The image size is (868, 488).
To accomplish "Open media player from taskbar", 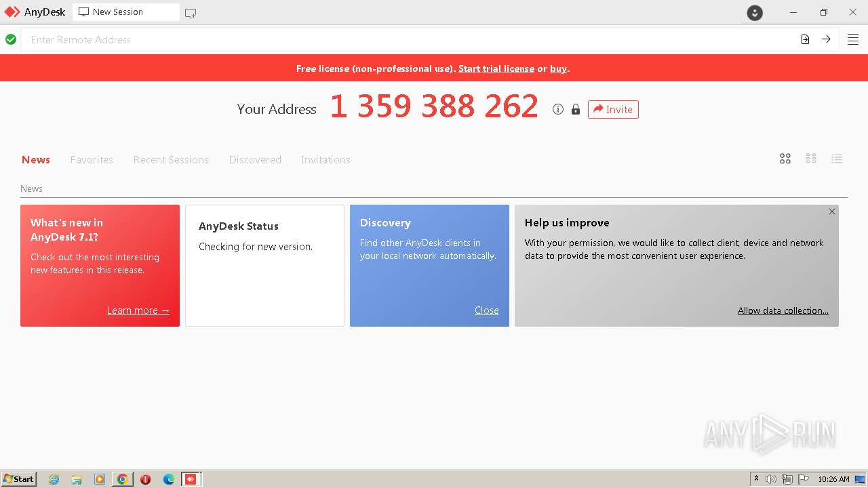I will click(100, 479).
